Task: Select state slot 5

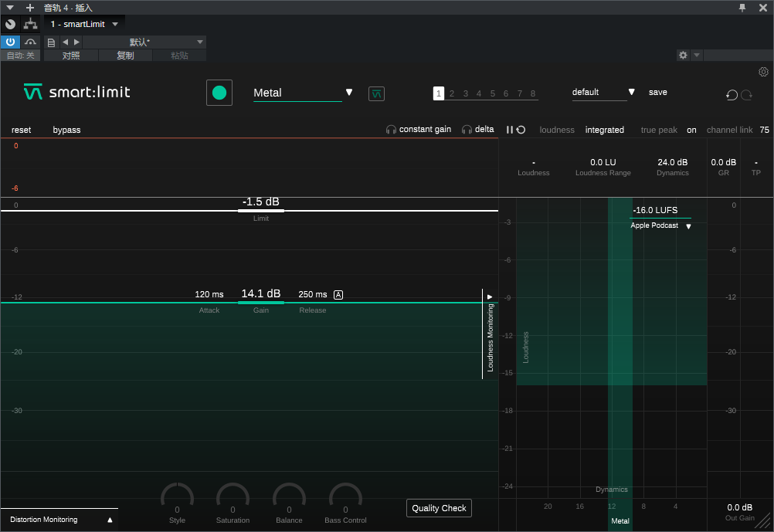Action: click(x=493, y=93)
